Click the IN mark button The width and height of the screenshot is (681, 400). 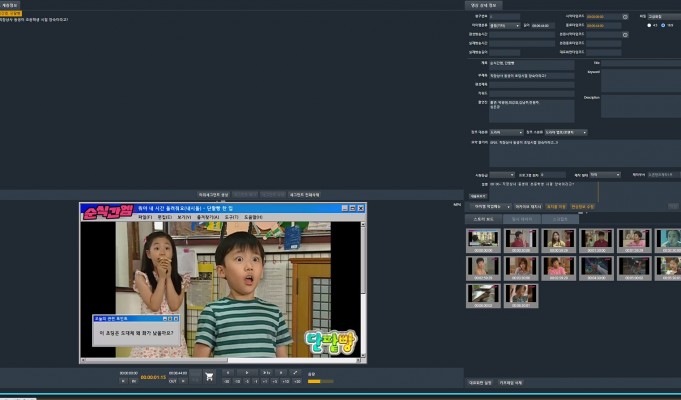[133, 381]
